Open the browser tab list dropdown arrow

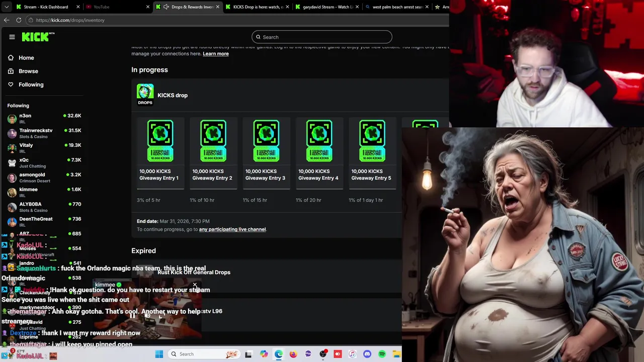point(6,7)
